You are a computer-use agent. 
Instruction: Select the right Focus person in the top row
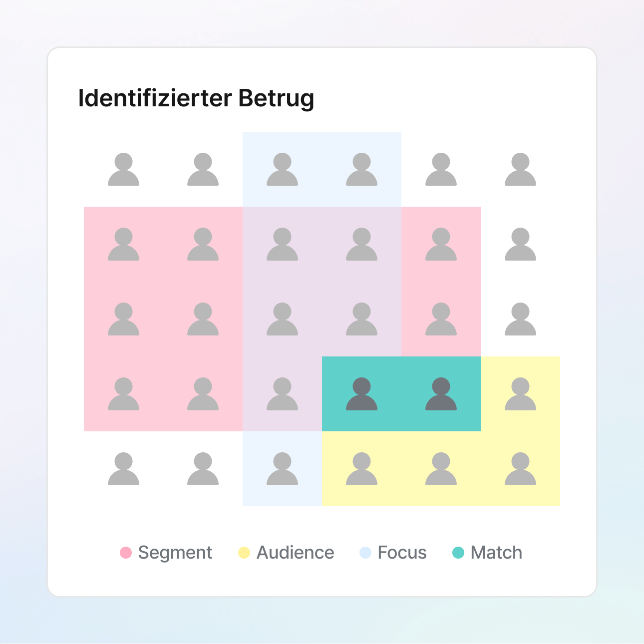(361, 169)
